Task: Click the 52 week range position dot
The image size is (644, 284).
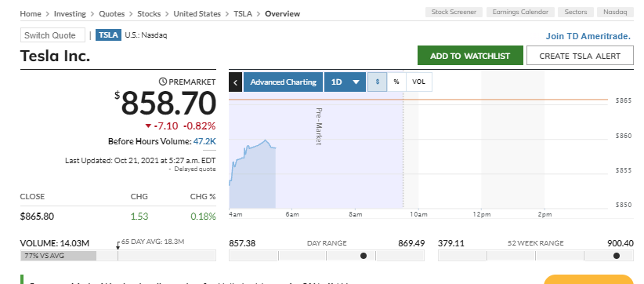Action: (617, 256)
